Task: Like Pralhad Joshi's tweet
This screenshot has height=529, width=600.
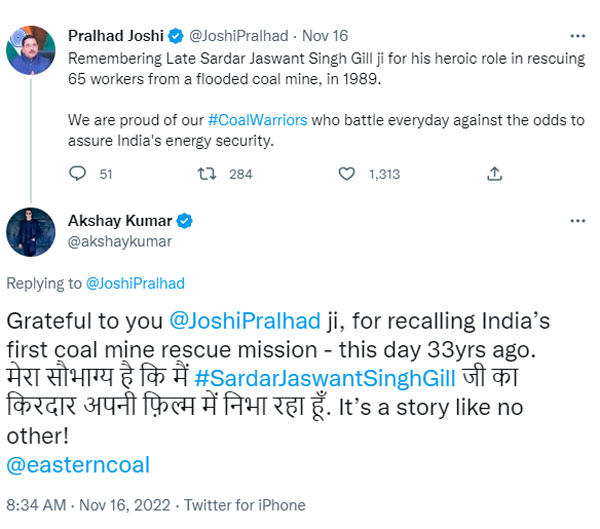Action: point(347,174)
